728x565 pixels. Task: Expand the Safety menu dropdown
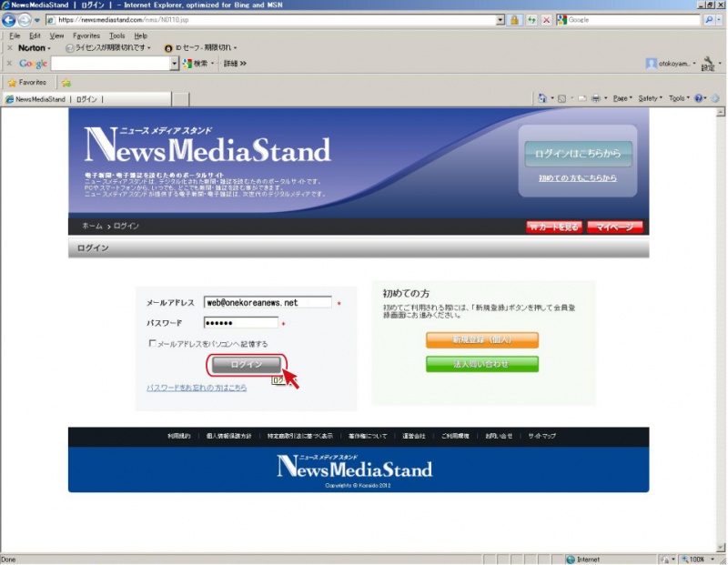650,98
